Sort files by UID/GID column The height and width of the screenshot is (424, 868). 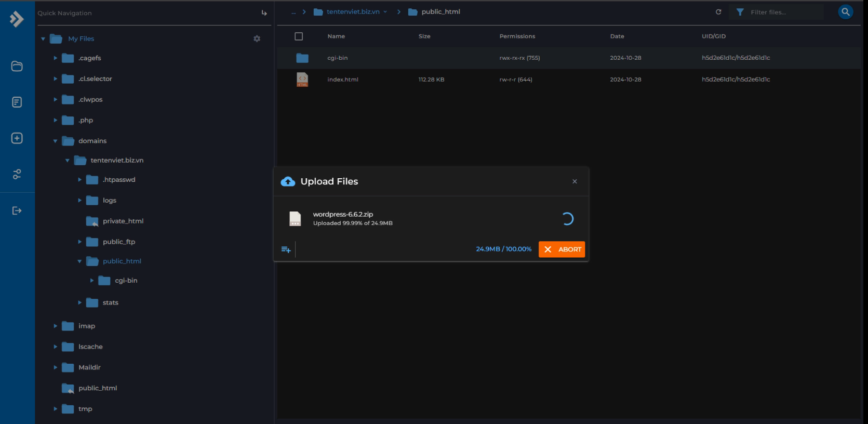714,36
